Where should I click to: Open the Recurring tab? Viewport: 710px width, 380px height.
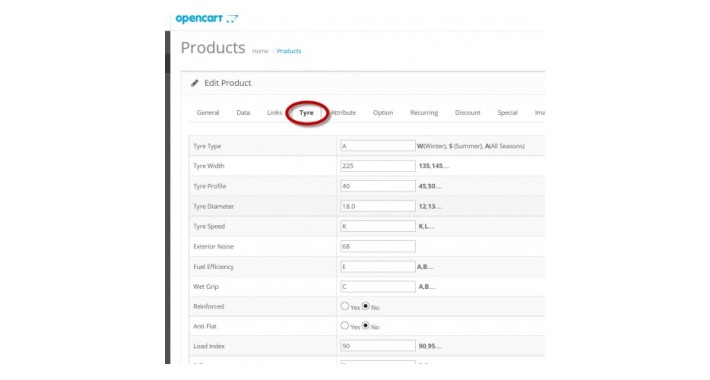tap(424, 112)
